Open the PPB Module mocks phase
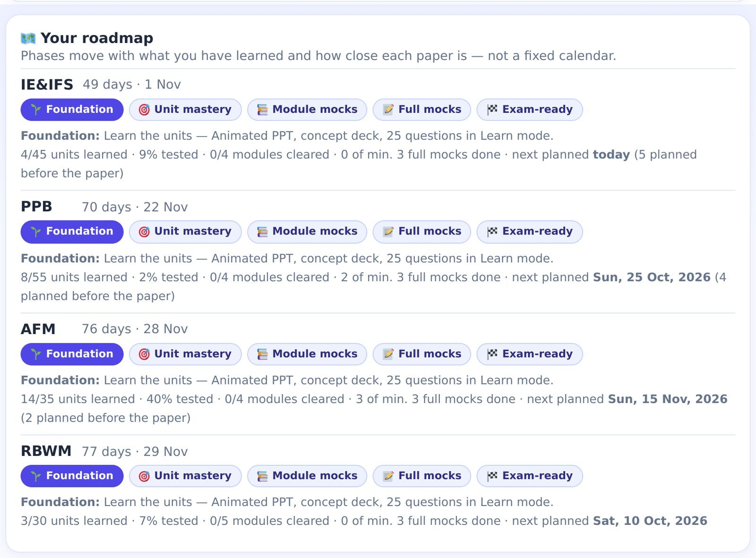Viewport: 756px width, 558px height. (x=307, y=232)
